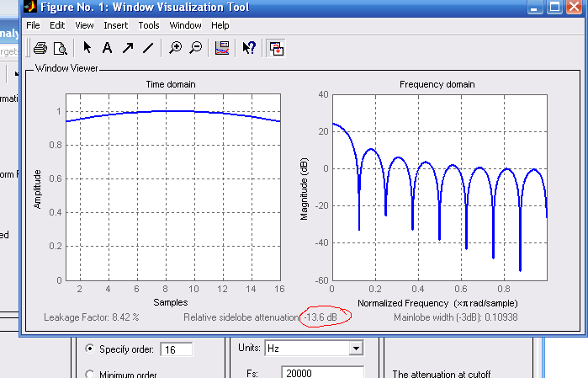The height and width of the screenshot is (378, 588).
Task: Activate the Zoom Out tool
Action: (196, 48)
